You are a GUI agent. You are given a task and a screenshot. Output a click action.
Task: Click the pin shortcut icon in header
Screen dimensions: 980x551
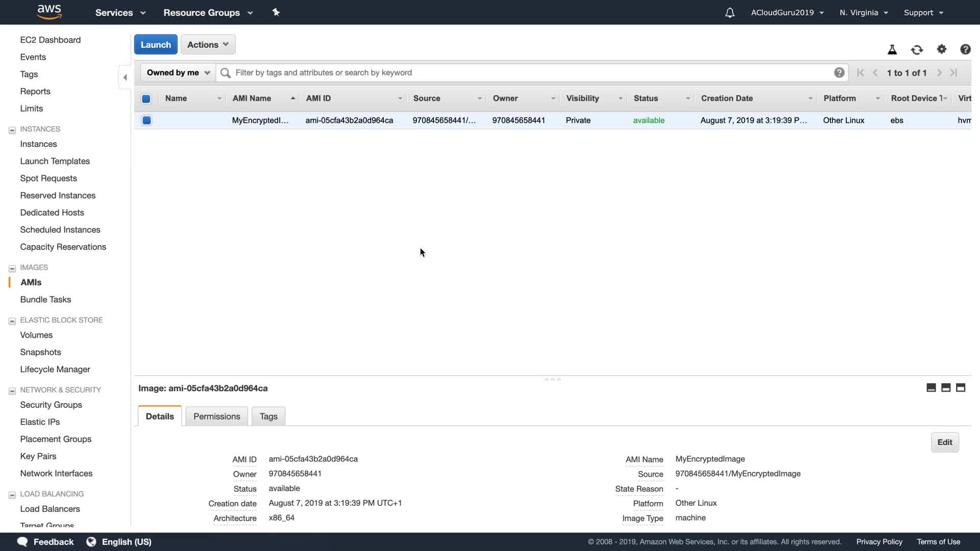click(276, 12)
